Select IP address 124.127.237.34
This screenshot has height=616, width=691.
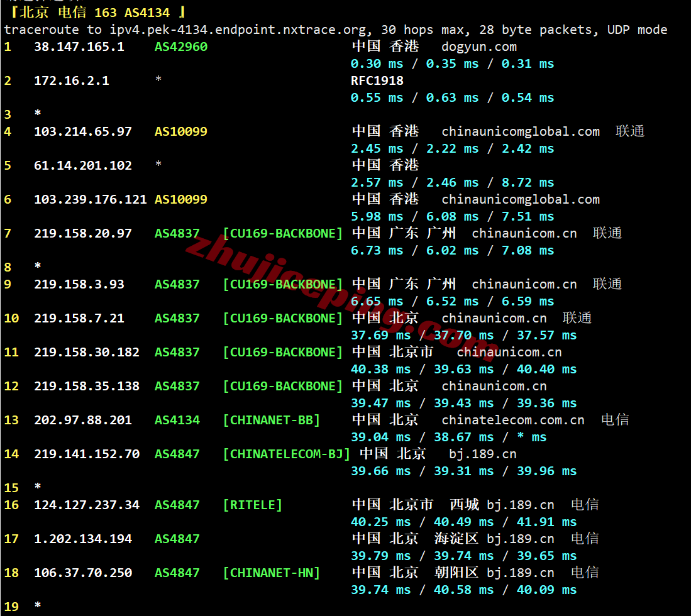(87, 505)
